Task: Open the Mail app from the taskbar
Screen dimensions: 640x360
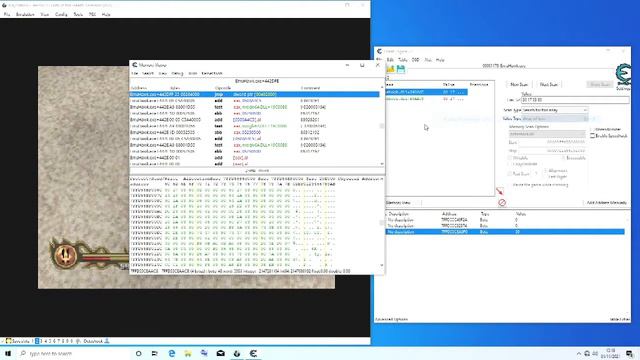Action: [220, 353]
